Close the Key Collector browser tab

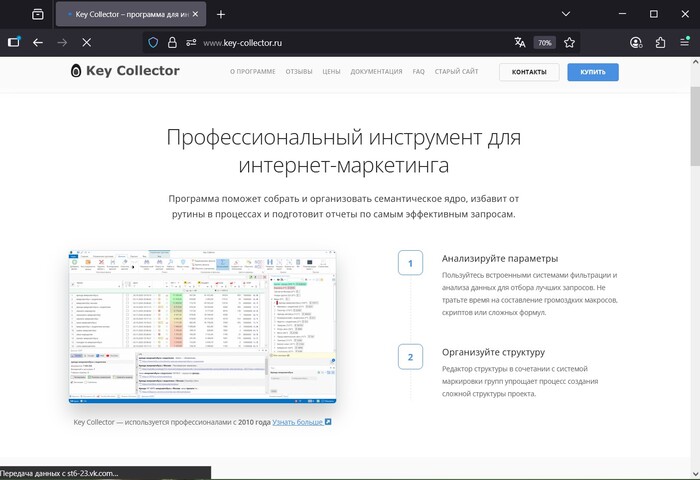click(195, 14)
